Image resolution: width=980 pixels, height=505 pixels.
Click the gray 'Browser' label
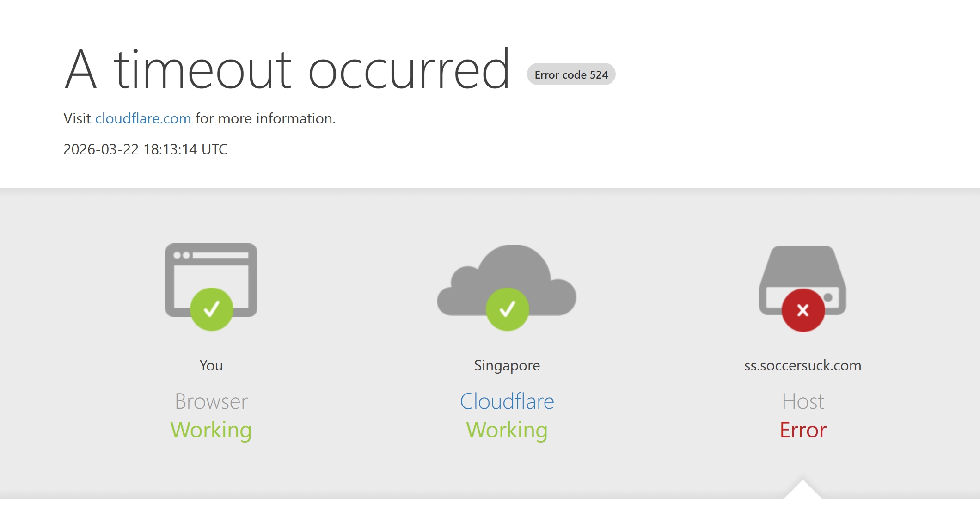211,401
